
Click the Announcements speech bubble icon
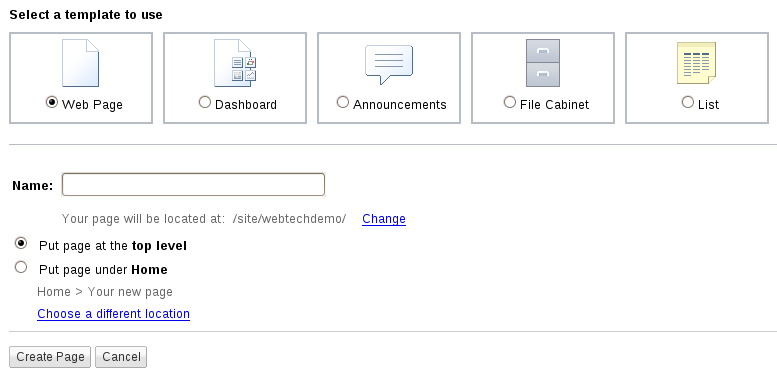[389, 64]
